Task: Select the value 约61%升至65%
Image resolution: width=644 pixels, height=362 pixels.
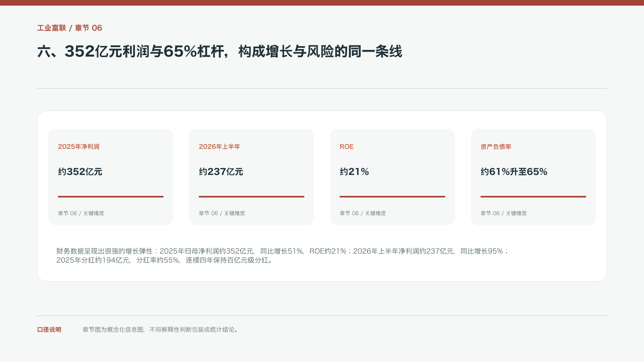Action: coord(514,172)
